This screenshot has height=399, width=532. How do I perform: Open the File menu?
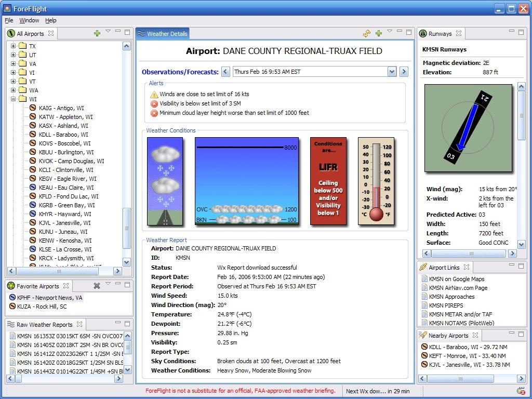point(9,20)
